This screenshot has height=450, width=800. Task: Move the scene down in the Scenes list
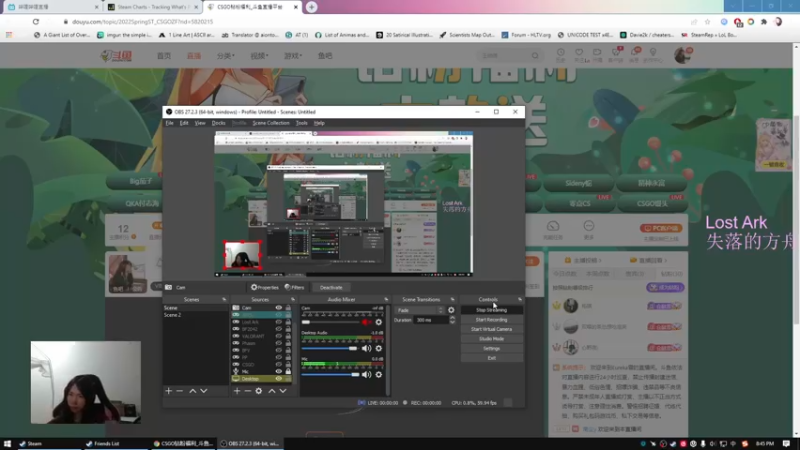point(204,391)
